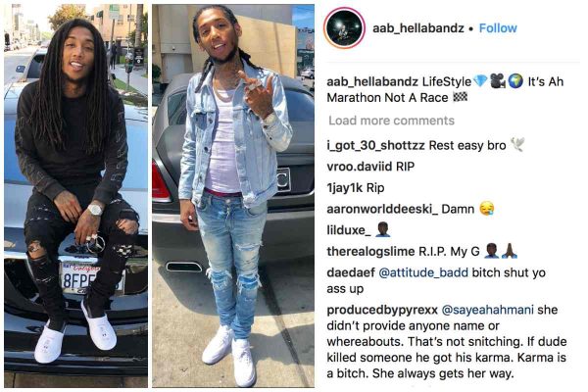Open daedaef commenter profile
The image size is (588, 392).
point(351,272)
